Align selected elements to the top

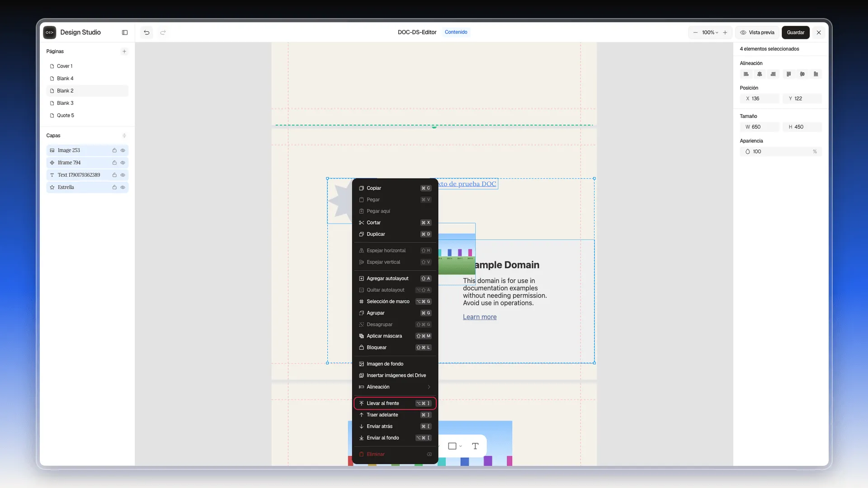(789, 74)
